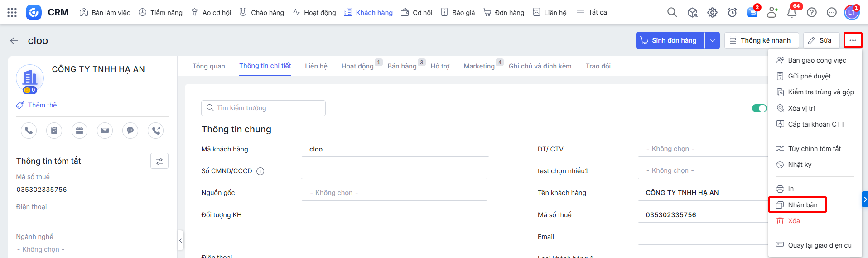
Task: Click the Thêm thẻ link
Action: click(42, 105)
